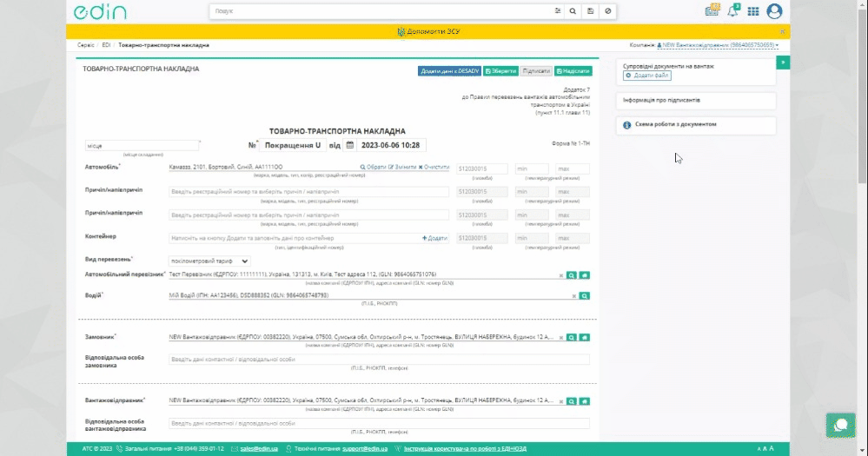Viewport: 868px width, 456px height.
Task: Open the Компанія selector dropdown
Action: click(717, 44)
